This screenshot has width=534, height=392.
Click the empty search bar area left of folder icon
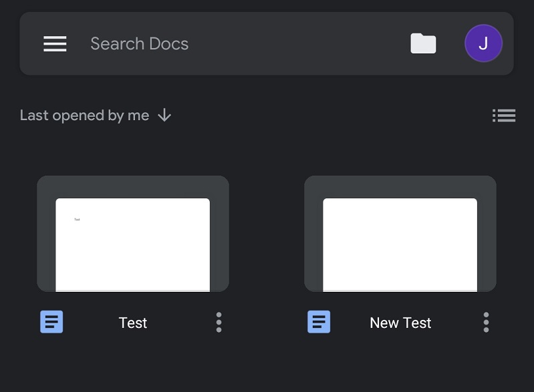tap(301, 44)
